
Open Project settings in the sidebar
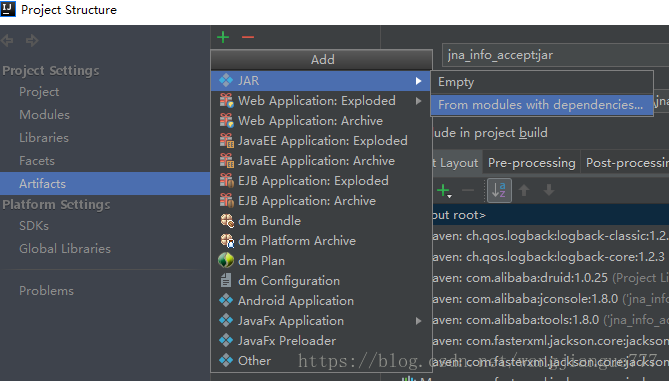pyautogui.click(x=39, y=92)
